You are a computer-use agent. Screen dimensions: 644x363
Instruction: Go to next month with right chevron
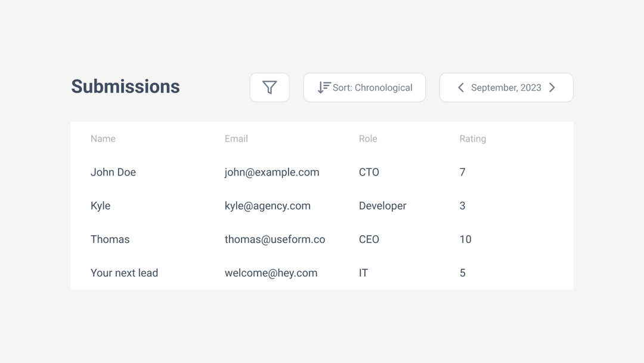point(552,88)
